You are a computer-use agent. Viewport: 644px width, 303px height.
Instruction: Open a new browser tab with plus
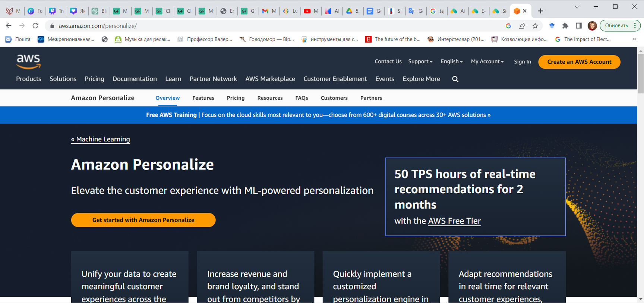tap(540, 11)
